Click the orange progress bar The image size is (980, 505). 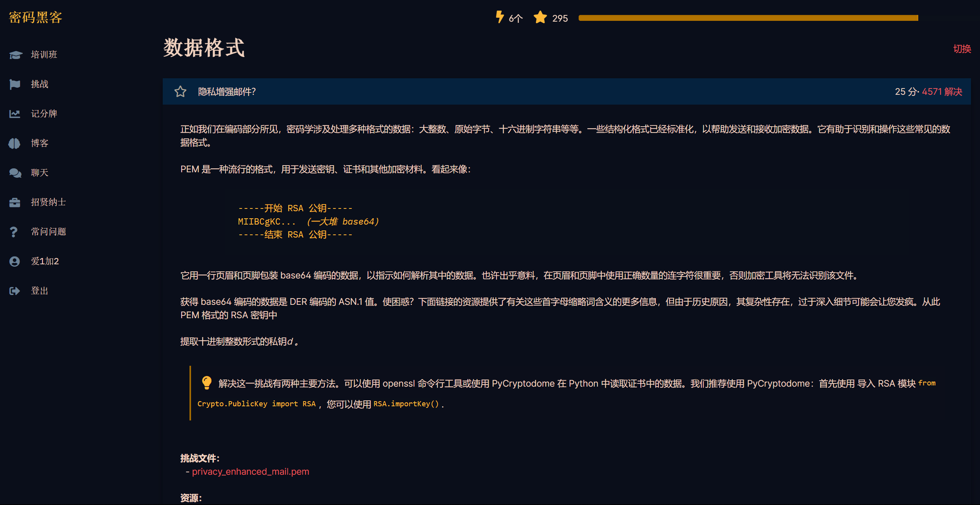[x=748, y=18]
